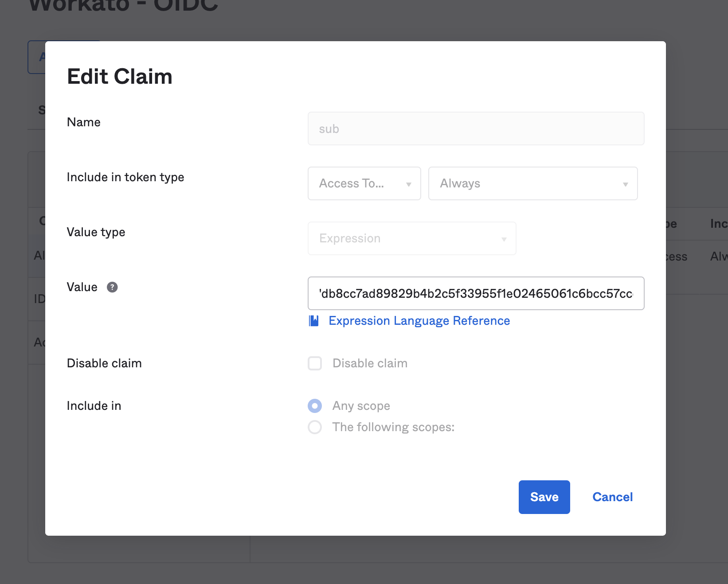728x584 pixels.
Task: Click into the Name field showing sub
Action: coord(476,128)
